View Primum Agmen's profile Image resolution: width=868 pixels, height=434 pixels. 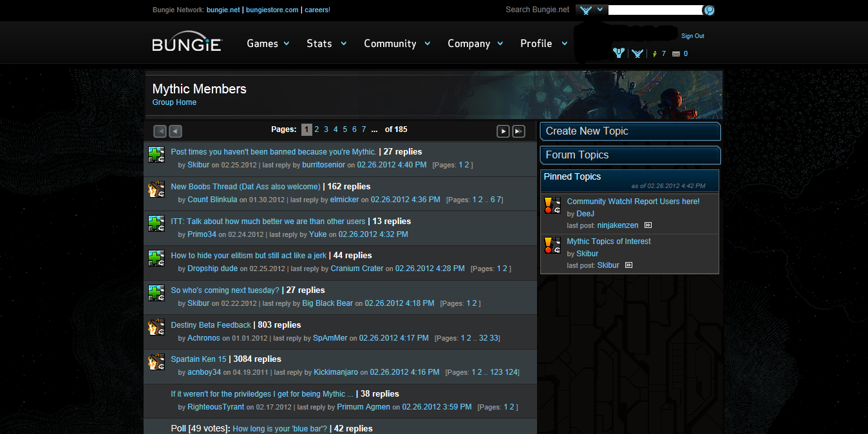pos(363,407)
